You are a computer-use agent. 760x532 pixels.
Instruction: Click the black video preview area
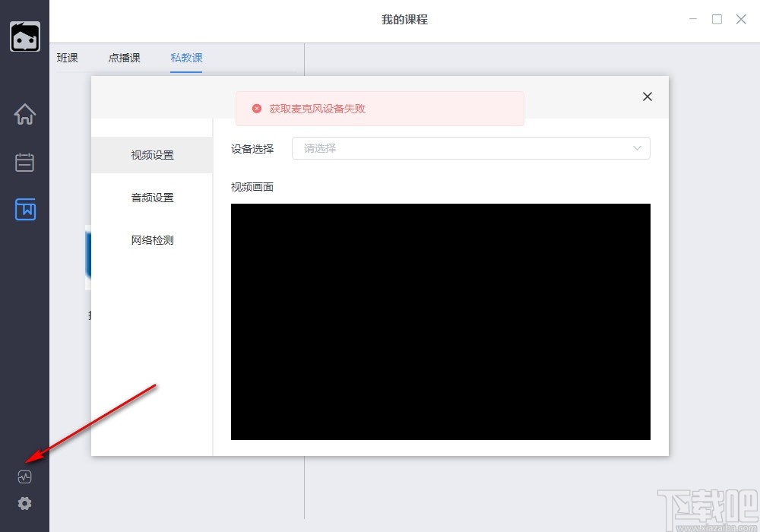(x=440, y=321)
